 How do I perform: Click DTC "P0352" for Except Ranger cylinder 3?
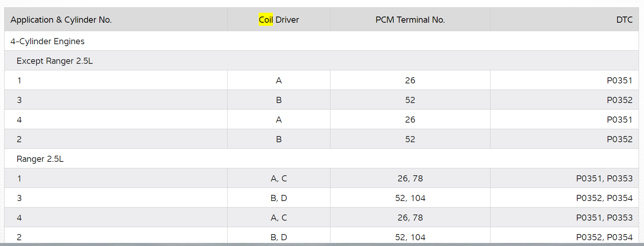(x=619, y=100)
